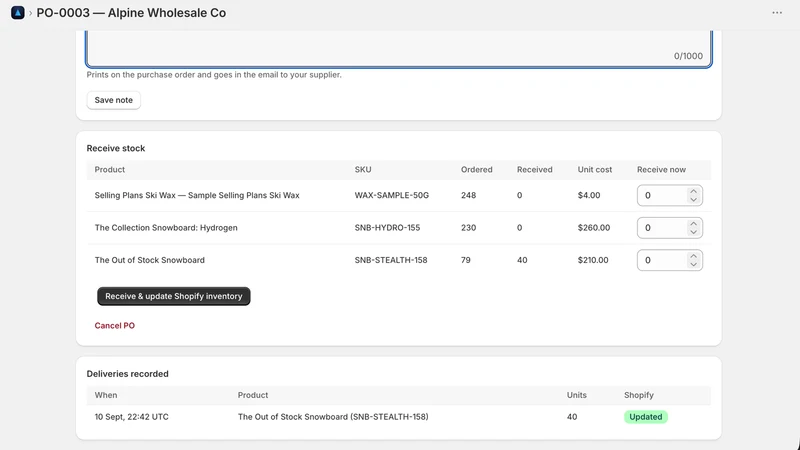Click delivered units value 40 in deliveries

tap(572, 417)
